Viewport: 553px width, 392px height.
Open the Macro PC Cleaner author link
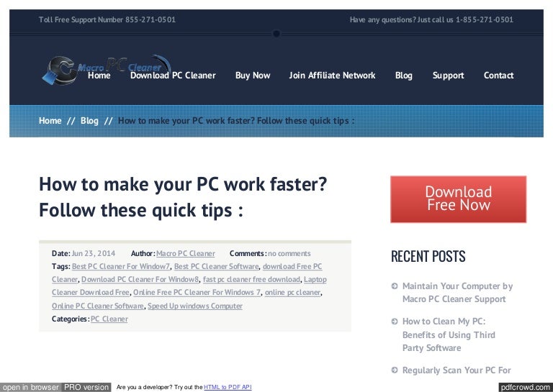pyautogui.click(x=185, y=253)
